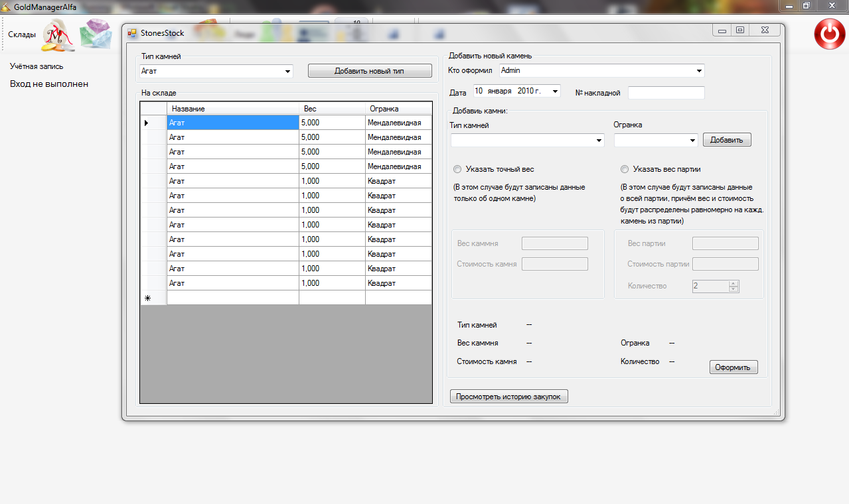Open the gemstones stock icon

click(96, 34)
